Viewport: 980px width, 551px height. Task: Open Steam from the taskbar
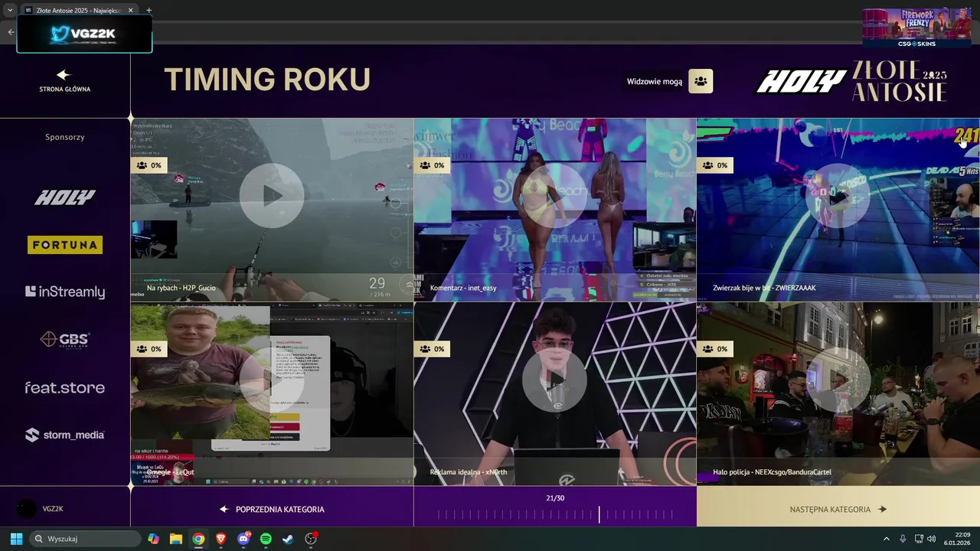coord(288,539)
